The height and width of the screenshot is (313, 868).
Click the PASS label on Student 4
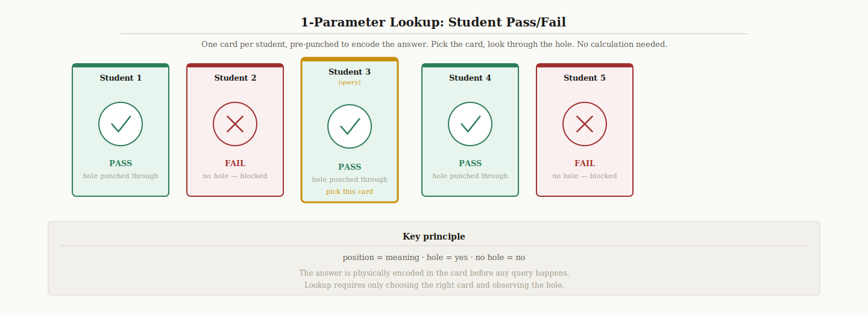click(470, 163)
